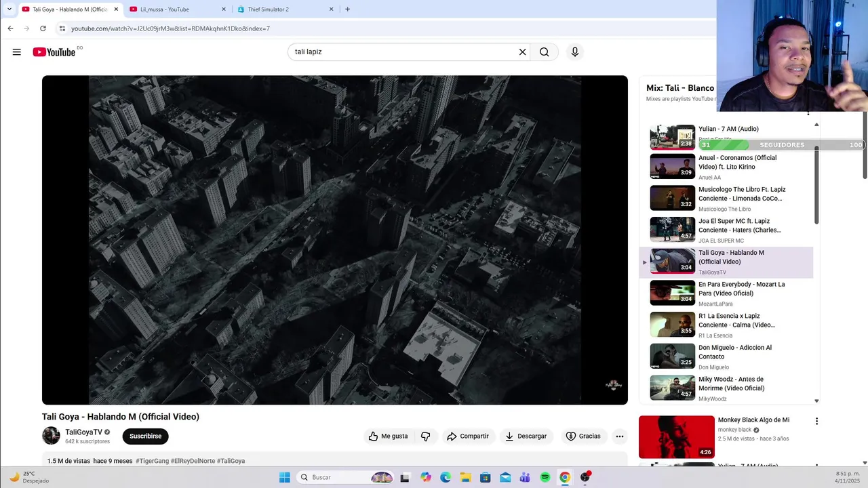Run the search with the magnifier button

point(544,52)
